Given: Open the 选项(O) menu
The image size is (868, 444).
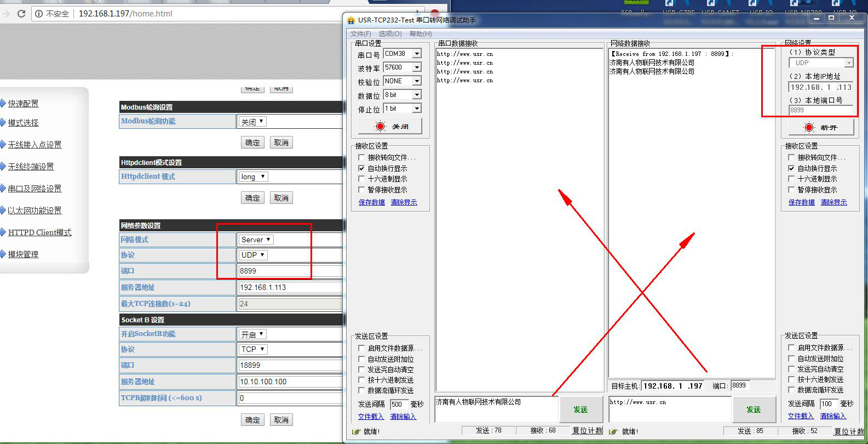Looking at the screenshot, I should (x=390, y=34).
